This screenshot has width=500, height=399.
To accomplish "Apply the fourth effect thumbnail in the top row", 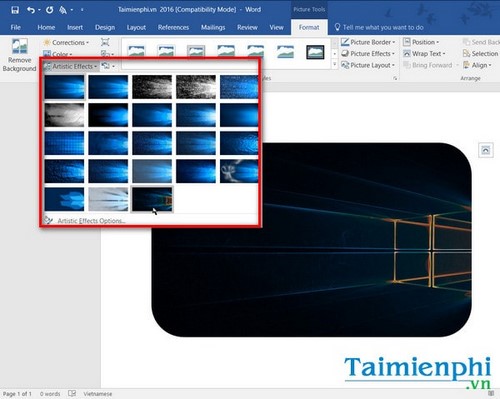I will [196, 87].
